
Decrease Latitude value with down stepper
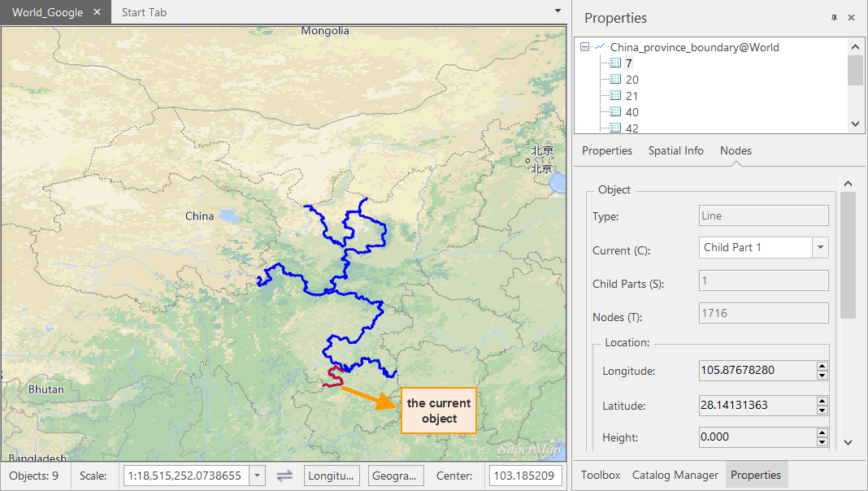pos(822,409)
